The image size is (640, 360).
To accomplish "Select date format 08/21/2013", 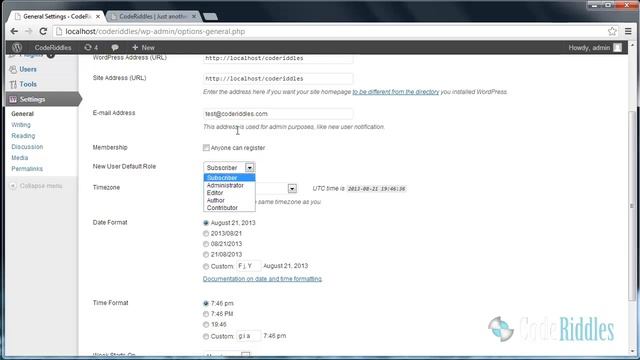I will click(206, 244).
